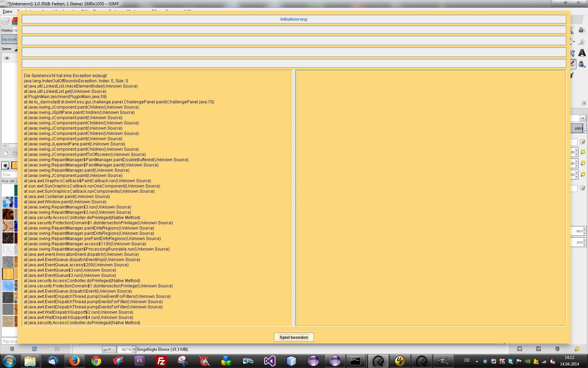Click the open-as-image folder icon in patterns
The width and height of the screenshot is (588, 368).
coord(57,349)
